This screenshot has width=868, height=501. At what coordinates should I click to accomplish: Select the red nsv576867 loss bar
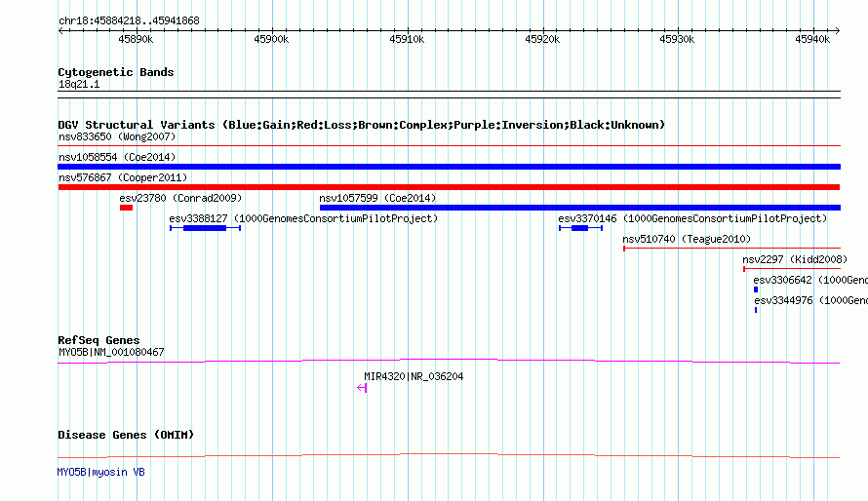click(x=449, y=187)
